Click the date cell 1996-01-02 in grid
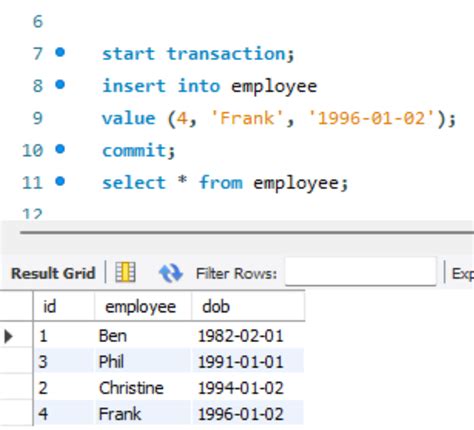 (x=248, y=414)
